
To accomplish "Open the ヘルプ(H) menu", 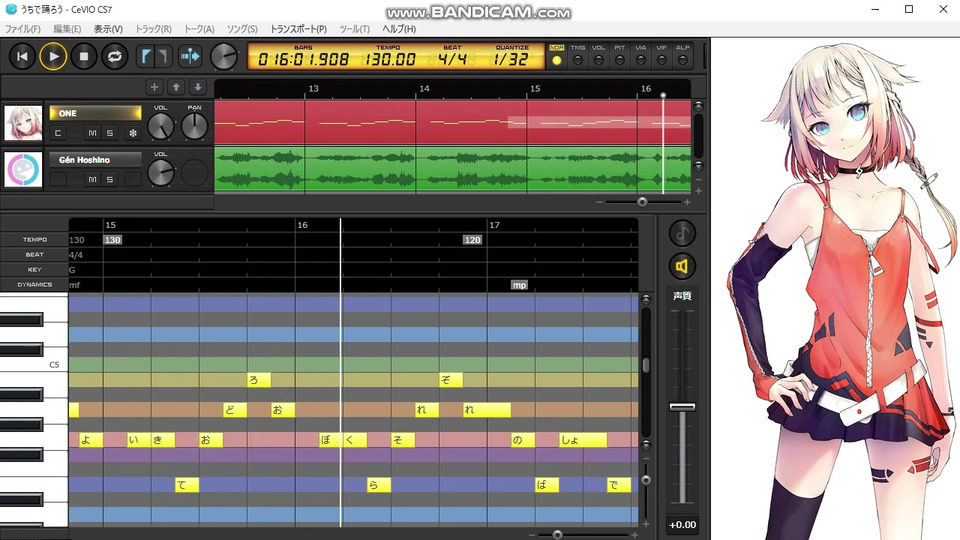I will pyautogui.click(x=399, y=29).
